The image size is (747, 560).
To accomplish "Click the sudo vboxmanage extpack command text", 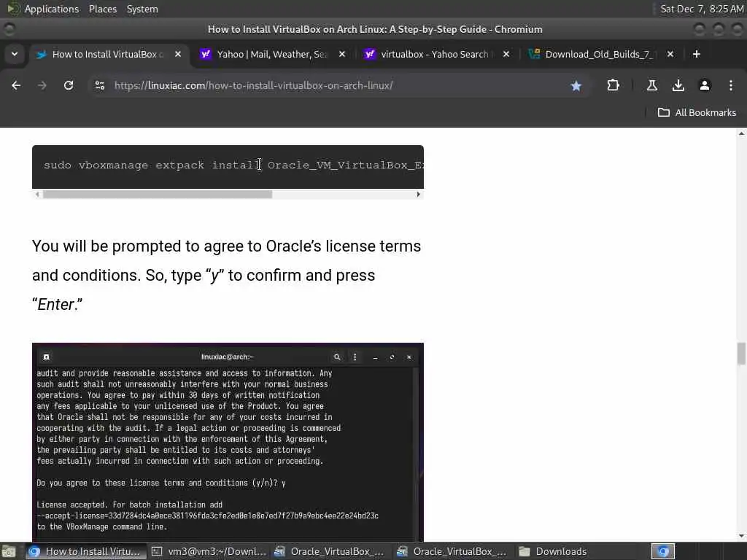I will point(233,166).
